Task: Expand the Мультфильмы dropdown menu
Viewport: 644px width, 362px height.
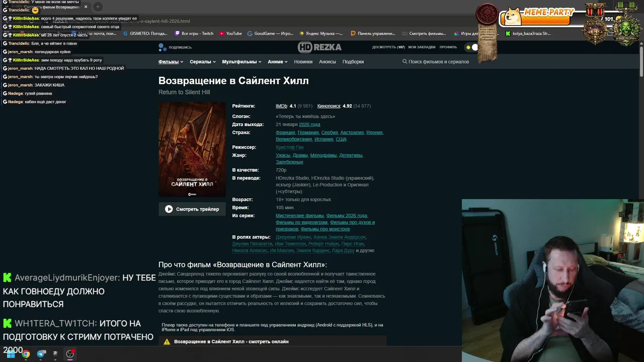Action: [x=242, y=62]
